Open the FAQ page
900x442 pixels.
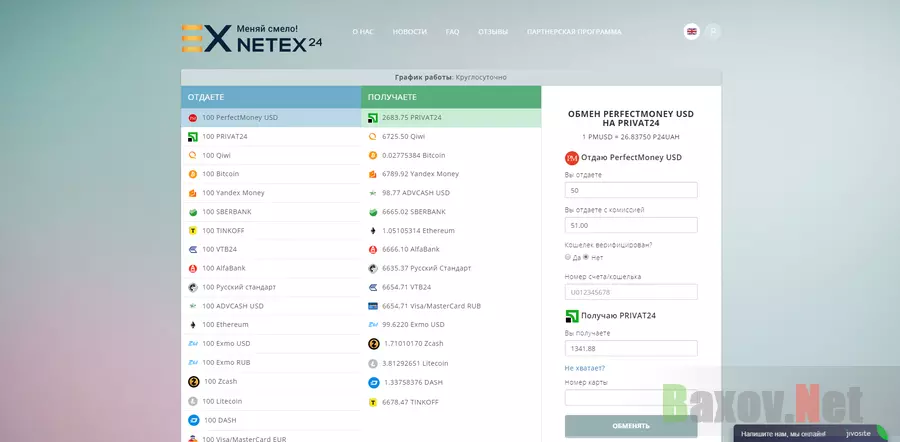[452, 32]
